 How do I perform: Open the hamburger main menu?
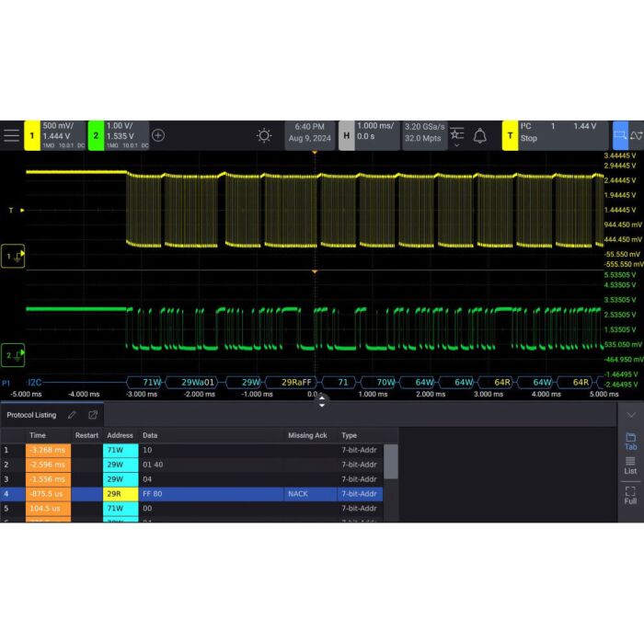pyautogui.click(x=11, y=135)
